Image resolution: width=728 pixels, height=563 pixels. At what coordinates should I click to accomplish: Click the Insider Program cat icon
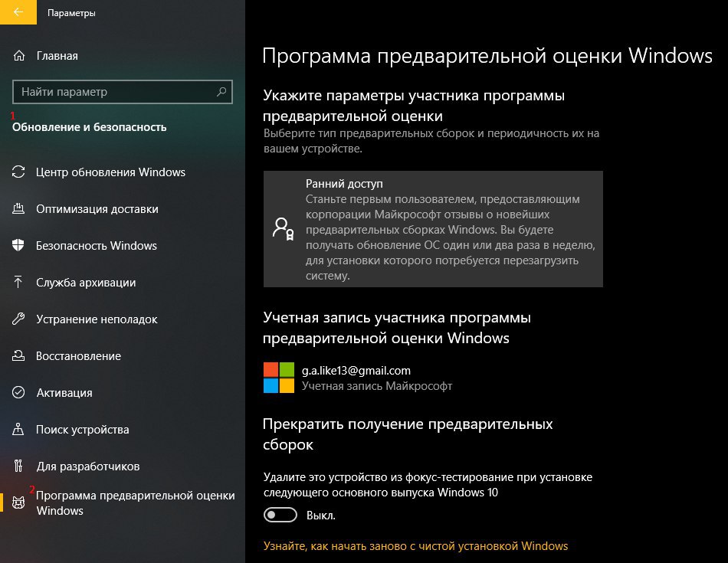pos(18,502)
